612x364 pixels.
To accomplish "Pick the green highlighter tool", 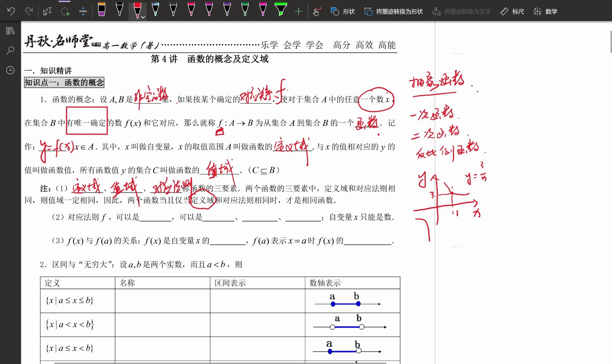I will (280, 9).
